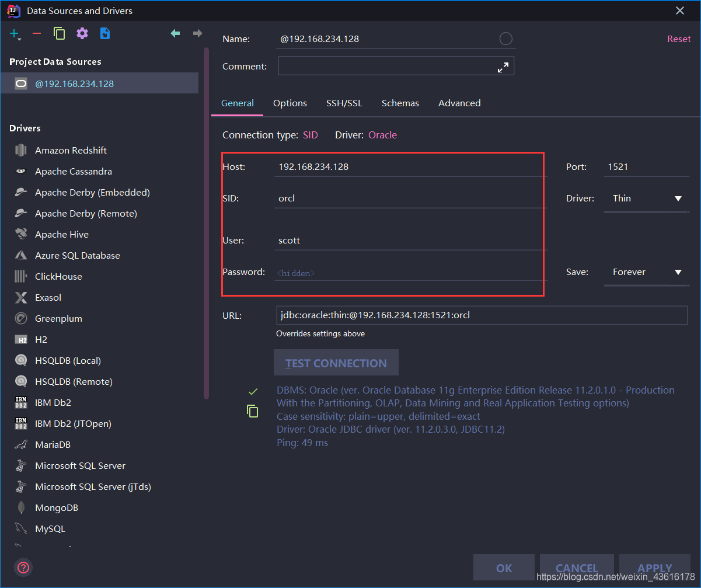Select @192.168.234.128 project data source
This screenshot has height=588, width=701.
(99, 83)
